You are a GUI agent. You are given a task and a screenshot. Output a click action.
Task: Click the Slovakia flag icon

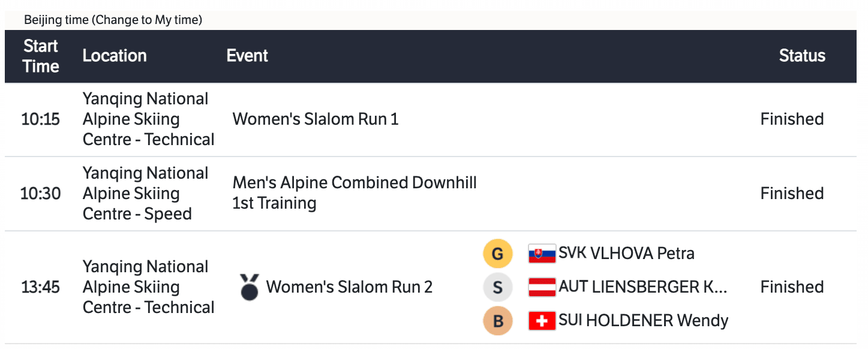[542, 254]
